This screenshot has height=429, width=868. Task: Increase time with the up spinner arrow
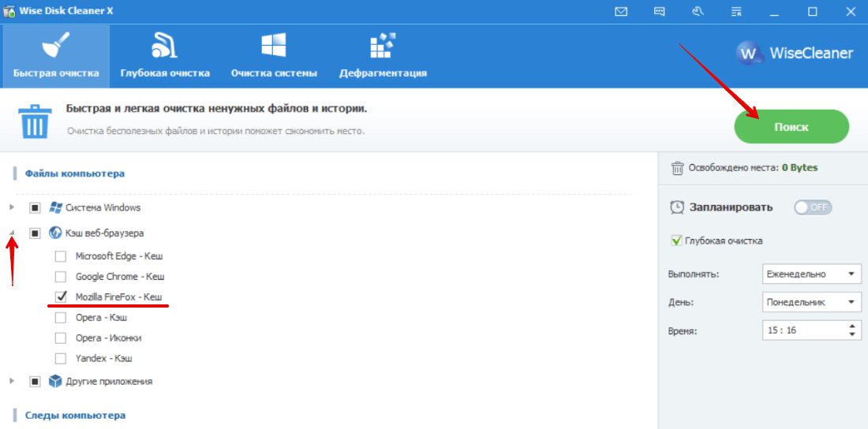point(852,326)
